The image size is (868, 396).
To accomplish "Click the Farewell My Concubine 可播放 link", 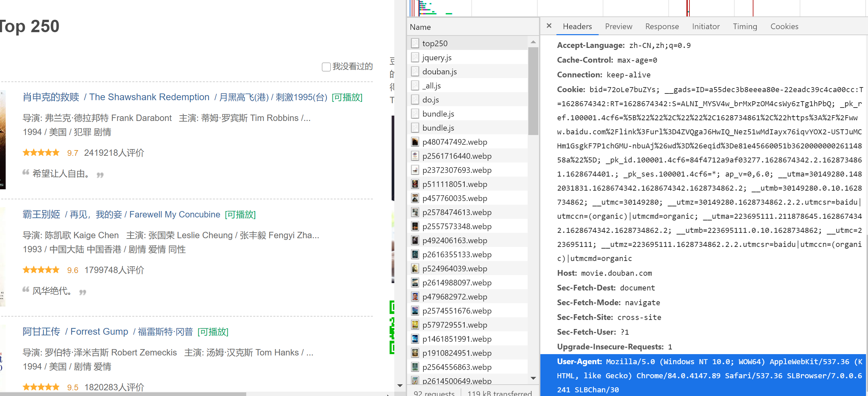I will pyautogui.click(x=240, y=214).
